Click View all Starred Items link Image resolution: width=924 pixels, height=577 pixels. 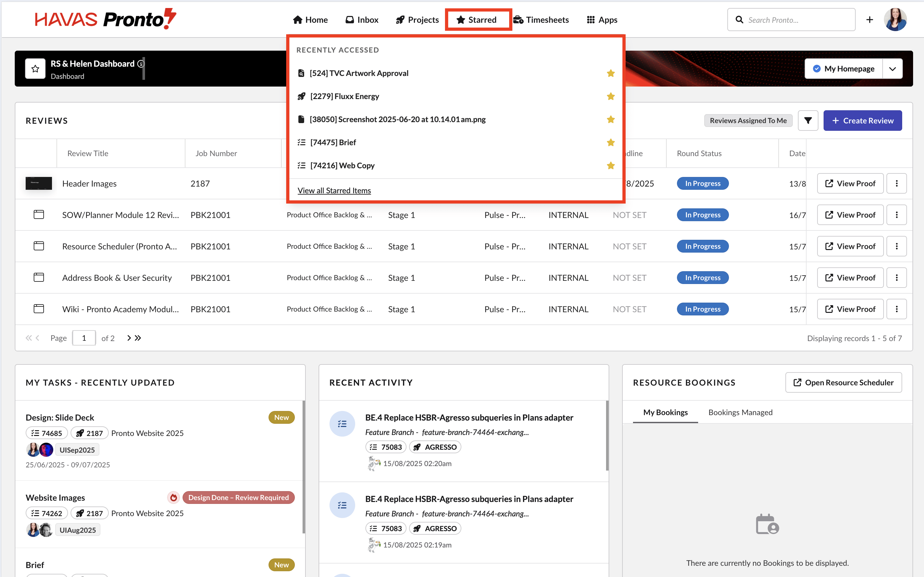(334, 190)
